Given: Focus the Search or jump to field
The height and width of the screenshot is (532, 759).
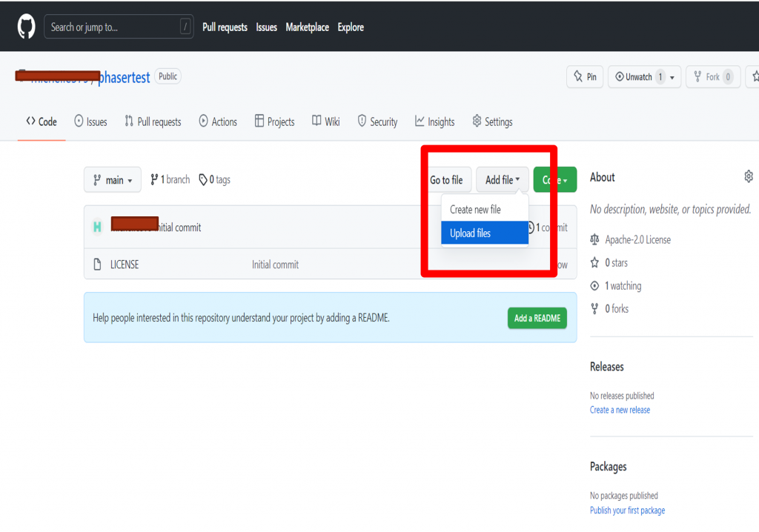Looking at the screenshot, I should (x=119, y=27).
